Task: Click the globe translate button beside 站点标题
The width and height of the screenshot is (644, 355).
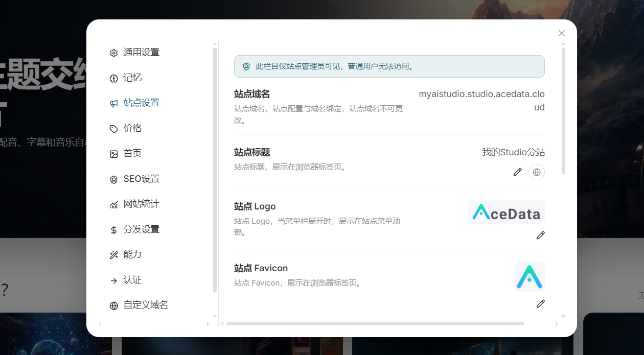Action: pos(537,172)
